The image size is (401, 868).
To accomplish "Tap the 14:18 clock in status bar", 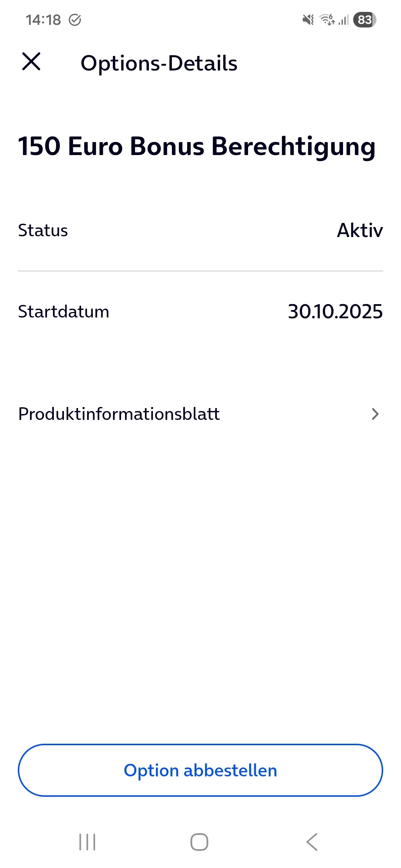I will click(43, 20).
